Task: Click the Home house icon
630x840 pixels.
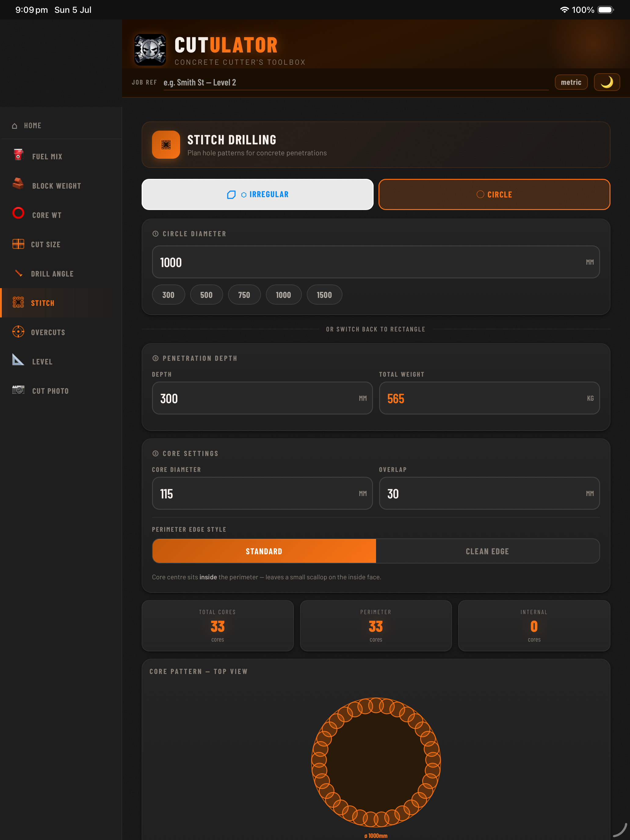Action: click(14, 126)
